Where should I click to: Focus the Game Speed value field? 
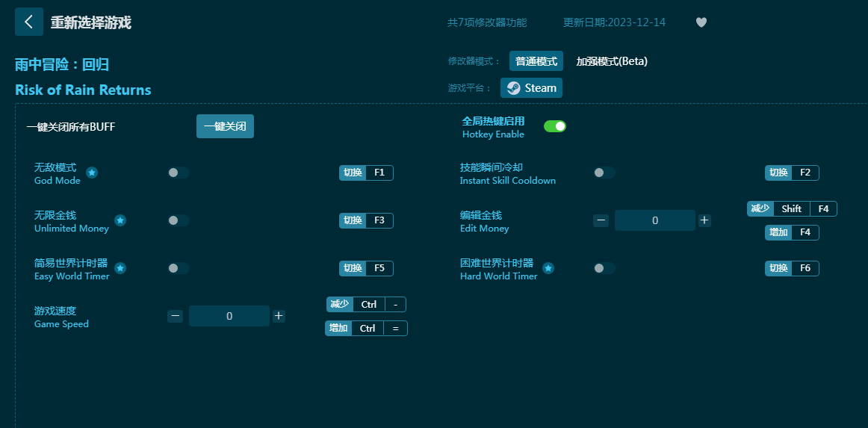click(229, 316)
